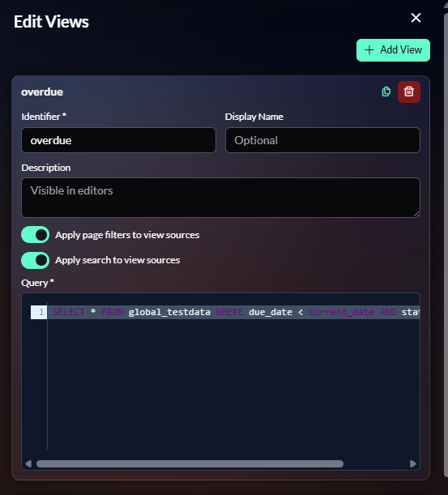The image size is (448, 495).
Task: Click the empty query editor area below line 1
Action: pos(233,385)
